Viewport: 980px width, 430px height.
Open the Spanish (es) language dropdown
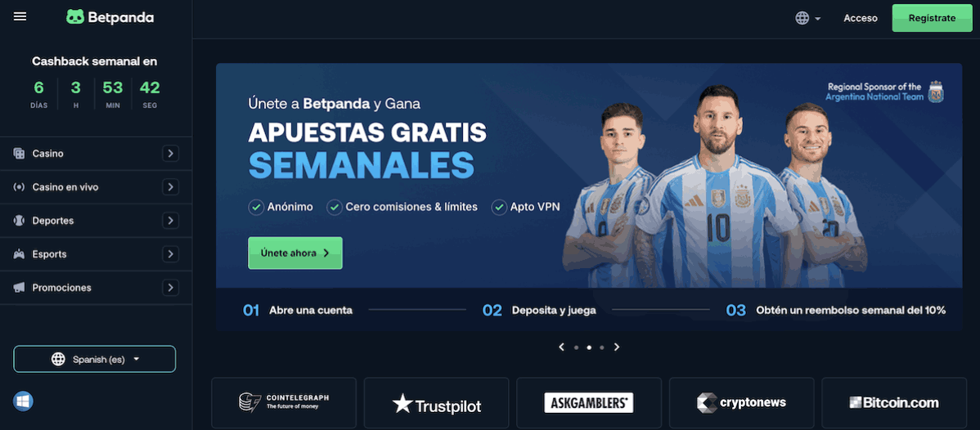(94, 360)
